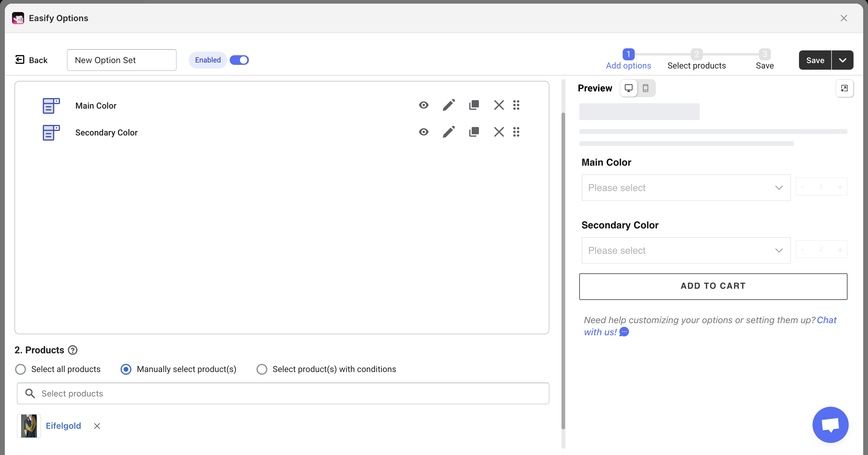
Task: Toggle the Enabled switch off
Action: [x=239, y=60]
